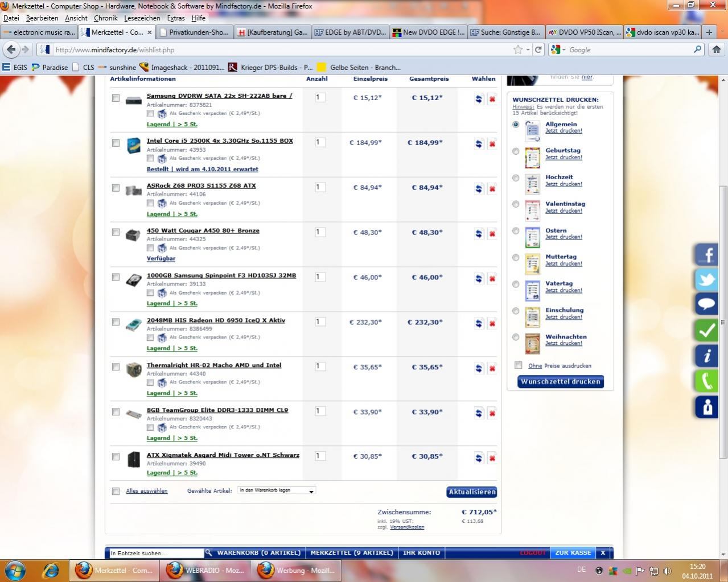The image size is (728, 582).
Task: Click the HIS Radeon product thumbnail
Action: click(133, 326)
